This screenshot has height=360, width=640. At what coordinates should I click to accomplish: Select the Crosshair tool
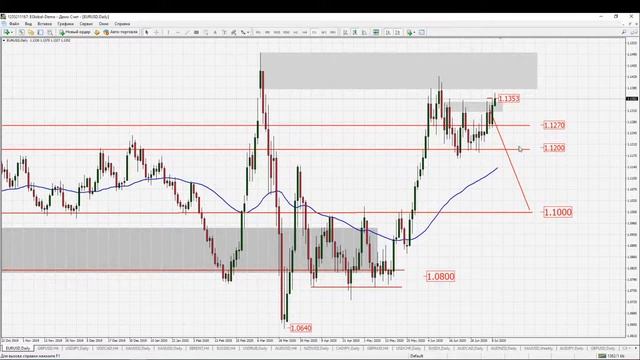click(x=156, y=32)
